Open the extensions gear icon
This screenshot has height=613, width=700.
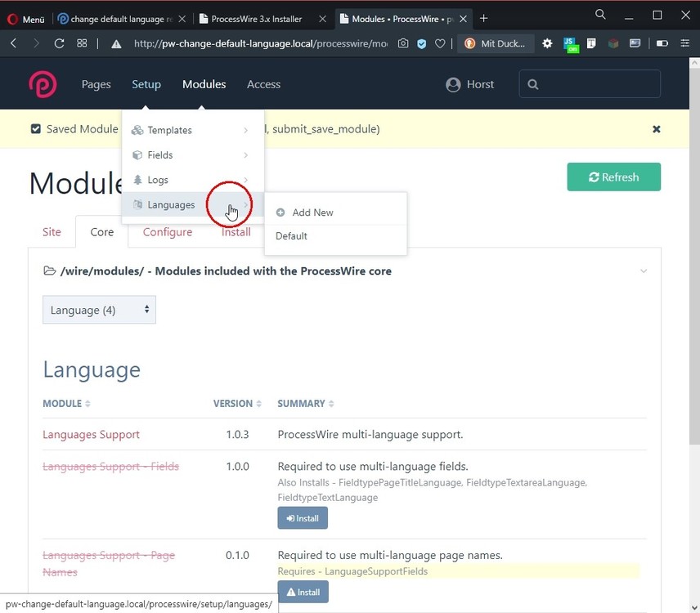point(547,43)
